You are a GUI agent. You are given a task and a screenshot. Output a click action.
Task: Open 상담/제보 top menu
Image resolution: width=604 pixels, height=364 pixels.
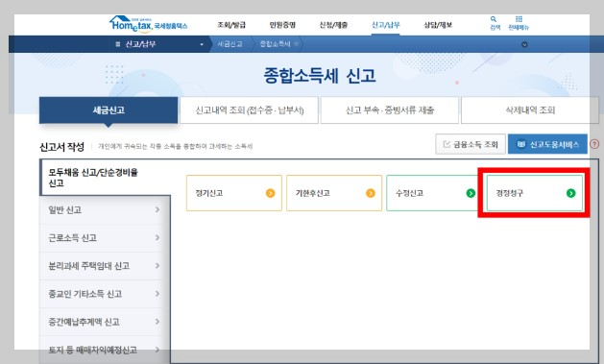[438, 25]
